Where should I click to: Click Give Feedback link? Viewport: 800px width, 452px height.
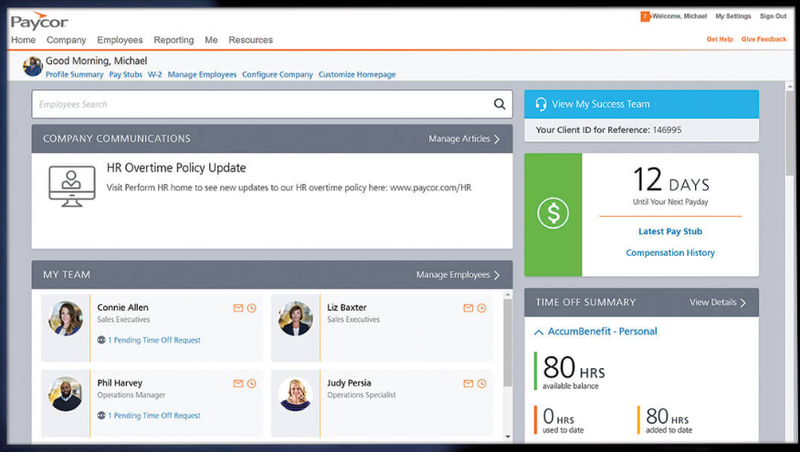click(764, 39)
